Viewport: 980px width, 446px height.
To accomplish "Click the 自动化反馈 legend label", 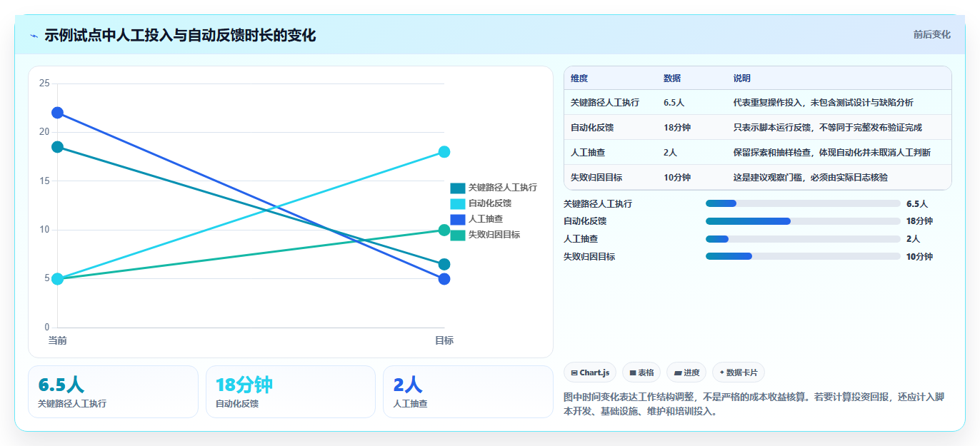I will [490, 203].
